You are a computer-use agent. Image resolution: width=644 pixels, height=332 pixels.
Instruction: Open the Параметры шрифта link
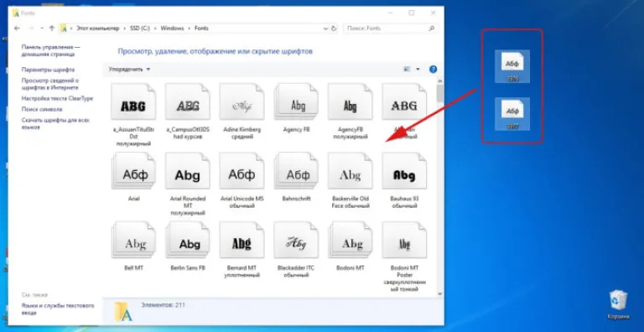pos(48,70)
